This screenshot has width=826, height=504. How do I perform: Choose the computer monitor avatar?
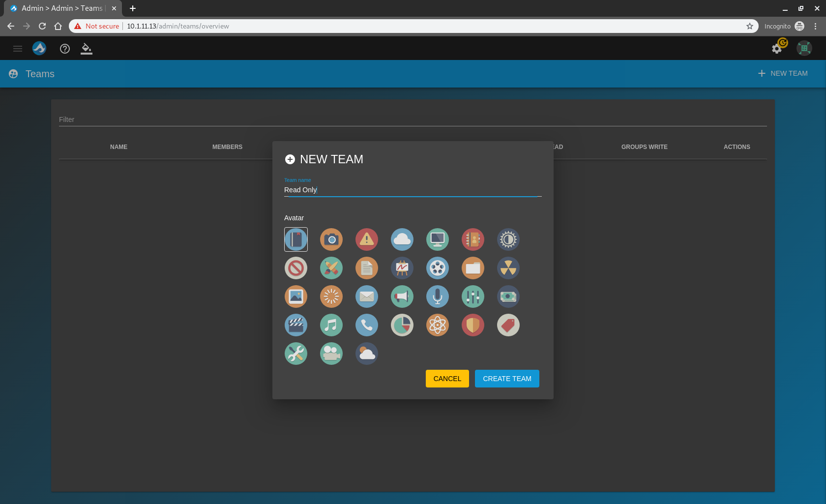(x=438, y=239)
